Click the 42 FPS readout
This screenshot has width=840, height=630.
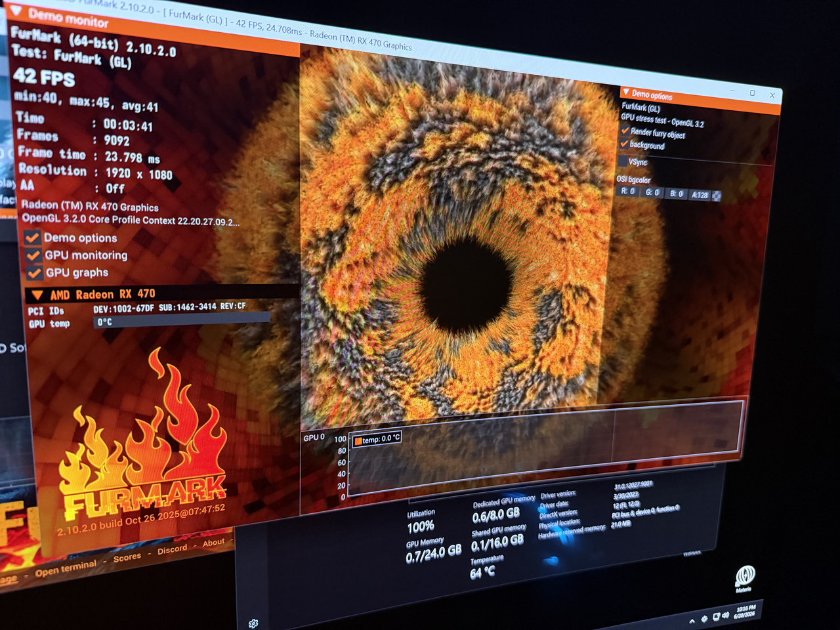(44, 77)
